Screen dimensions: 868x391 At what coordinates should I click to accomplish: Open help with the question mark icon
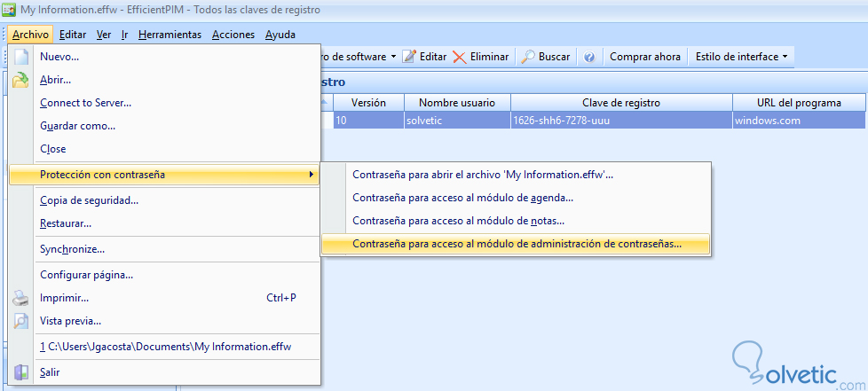point(589,57)
